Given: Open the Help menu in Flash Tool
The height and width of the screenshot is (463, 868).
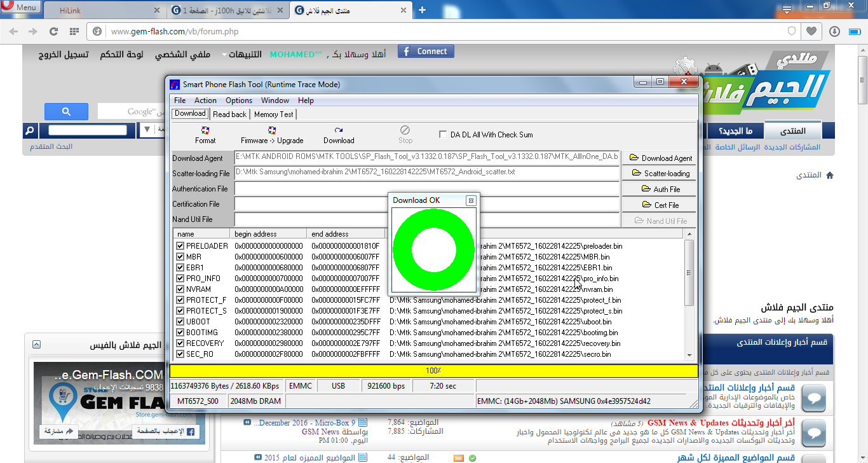Looking at the screenshot, I should [x=306, y=100].
